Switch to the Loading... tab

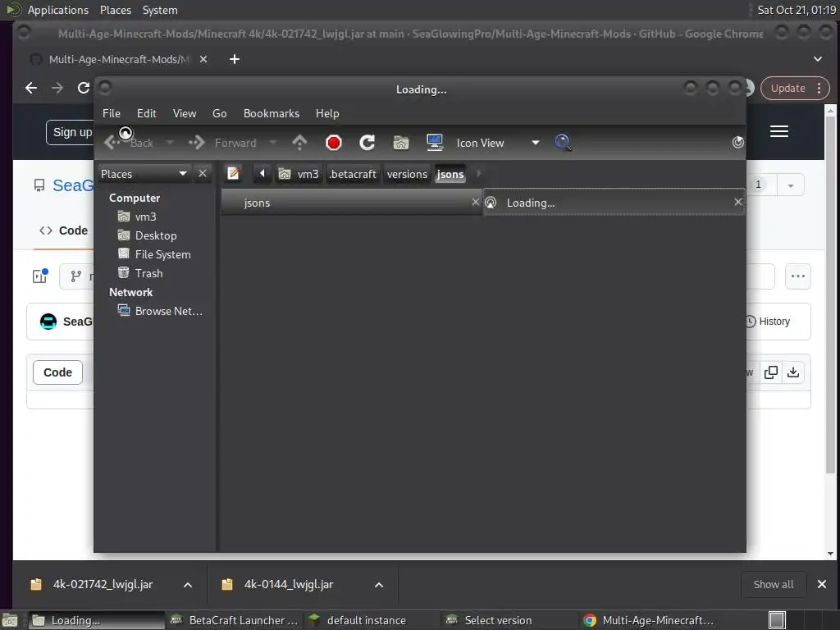click(x=614, y=203)
